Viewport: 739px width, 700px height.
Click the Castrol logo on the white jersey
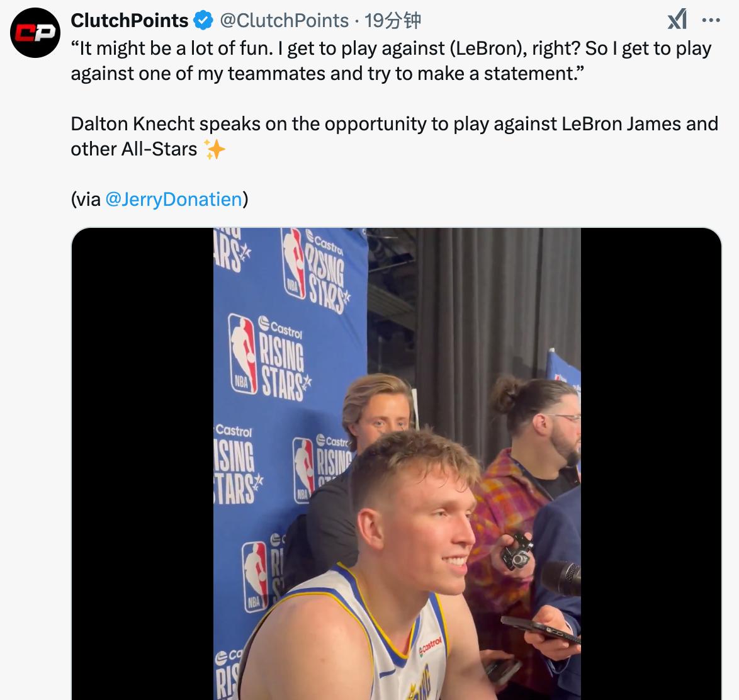[x=431, y=646]
